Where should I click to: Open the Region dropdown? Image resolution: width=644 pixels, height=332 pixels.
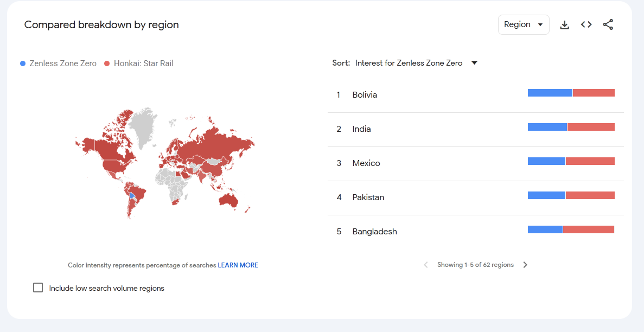click(x=523, y=25)
